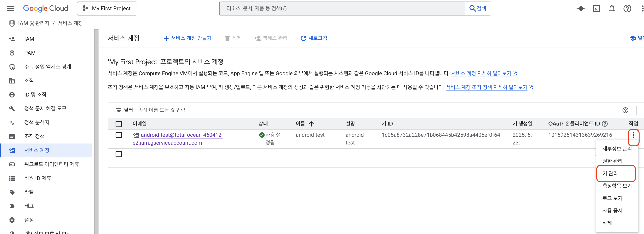
Task: Open the three-dot actions menu for android-test
Action: point(633,135)
